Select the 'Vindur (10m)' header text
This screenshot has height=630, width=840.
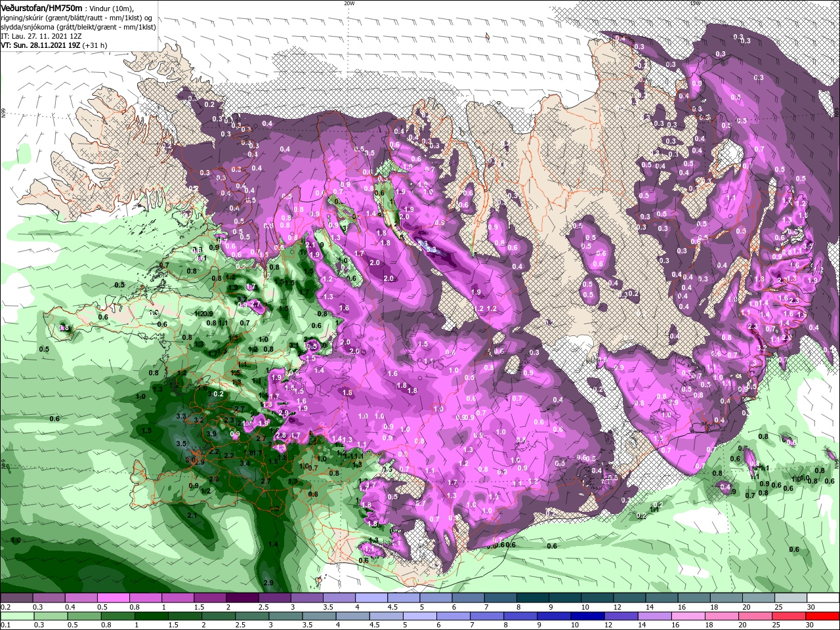112,8
